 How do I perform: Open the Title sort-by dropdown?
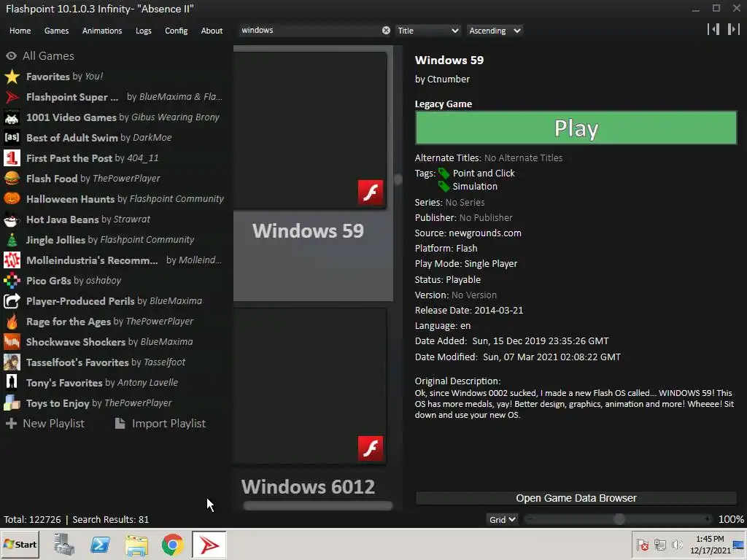tap(427, 31)
